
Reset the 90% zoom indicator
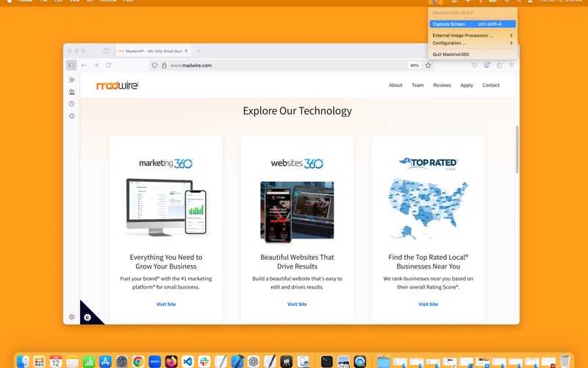coord(415,66)
